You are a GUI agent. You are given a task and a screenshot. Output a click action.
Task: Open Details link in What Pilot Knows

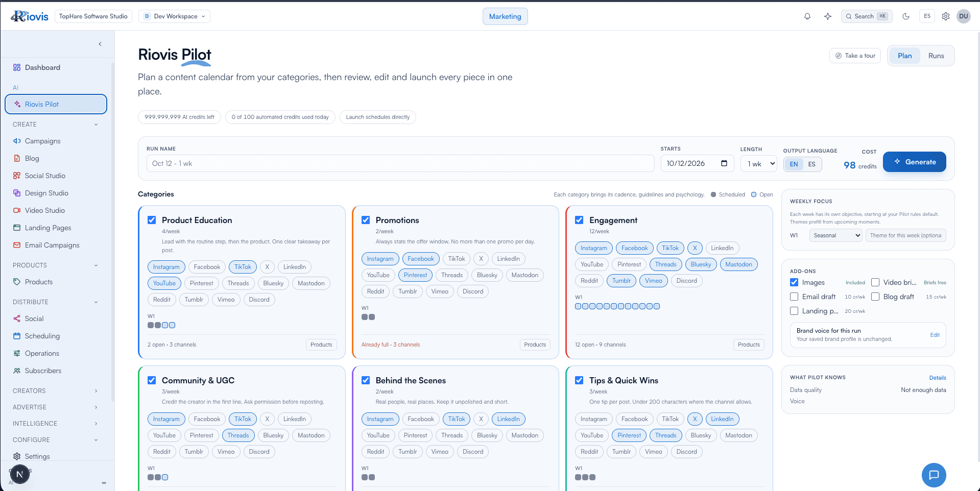(x=938, y=378)
